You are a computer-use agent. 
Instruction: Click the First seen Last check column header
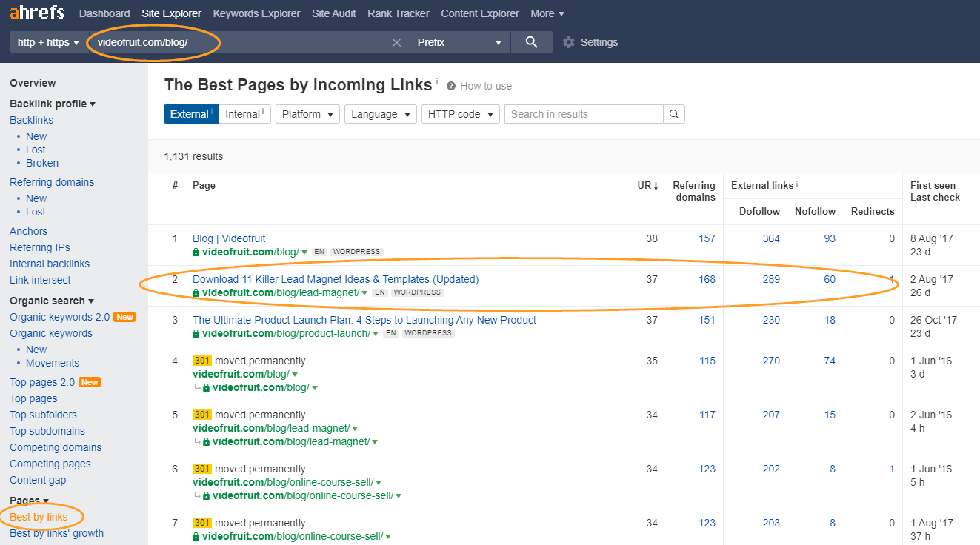[x=935, y=191]
